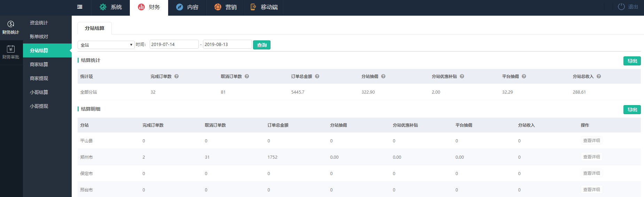View details for 郑州市 row

(x=591, y=157)
